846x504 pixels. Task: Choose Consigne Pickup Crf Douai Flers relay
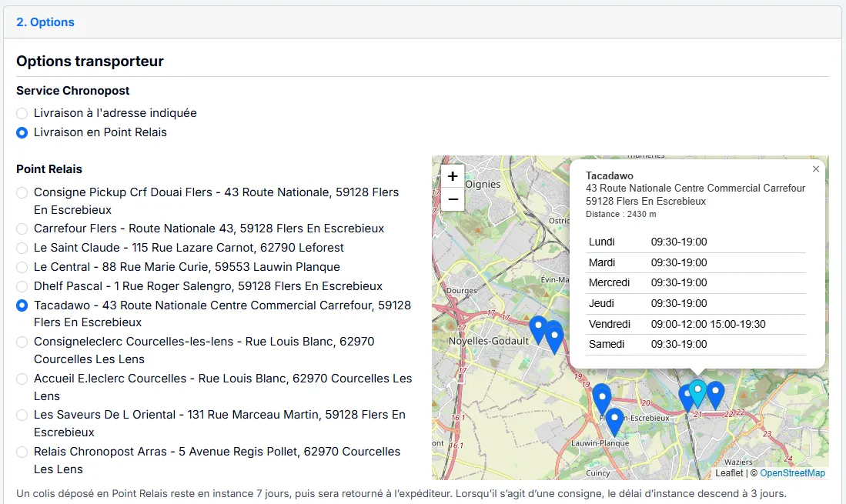(x=22, y=192)
